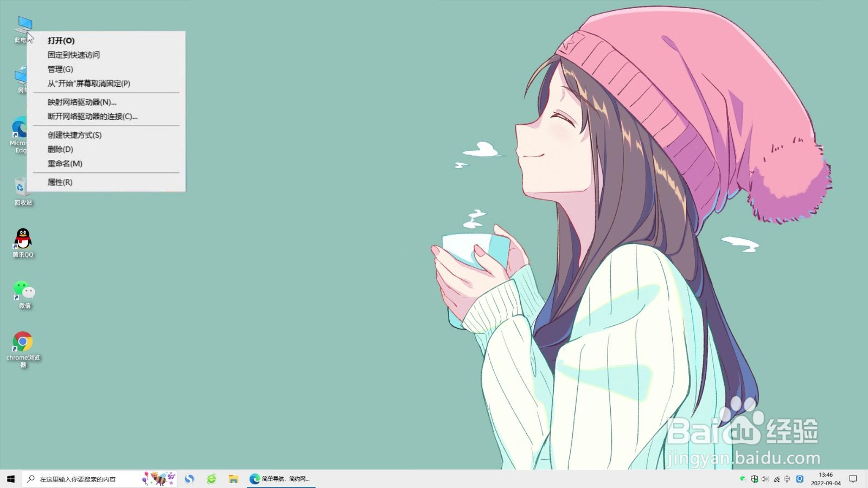868x488 pixels.
Task: Select the Microsoft Edge desktop shortcut
Action: [x=18, y=134]
